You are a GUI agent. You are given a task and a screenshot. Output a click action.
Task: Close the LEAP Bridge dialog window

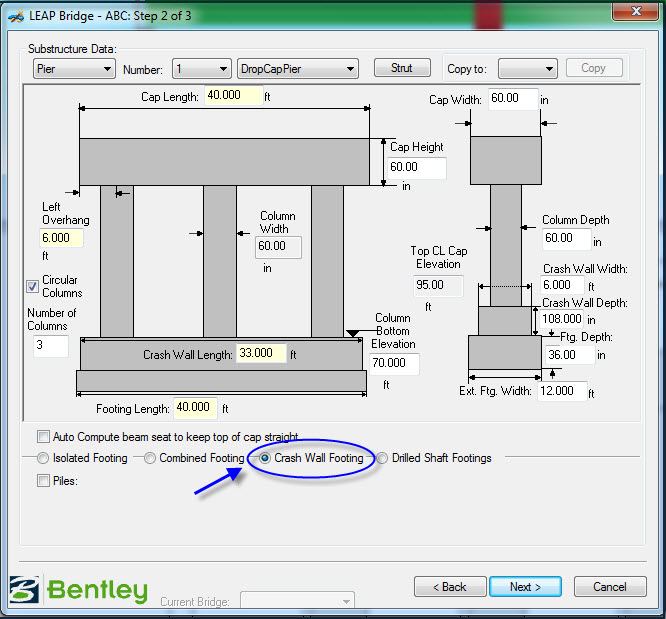pos(635,11)
